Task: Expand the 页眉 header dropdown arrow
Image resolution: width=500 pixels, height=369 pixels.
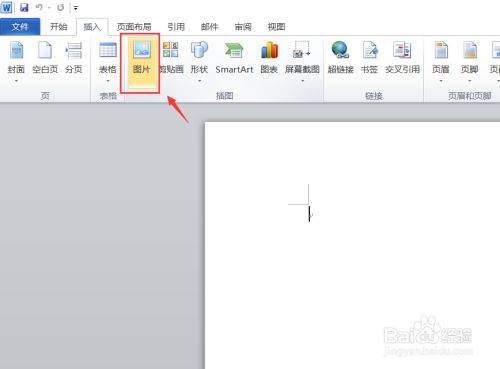Action: (x=441, y=81)
